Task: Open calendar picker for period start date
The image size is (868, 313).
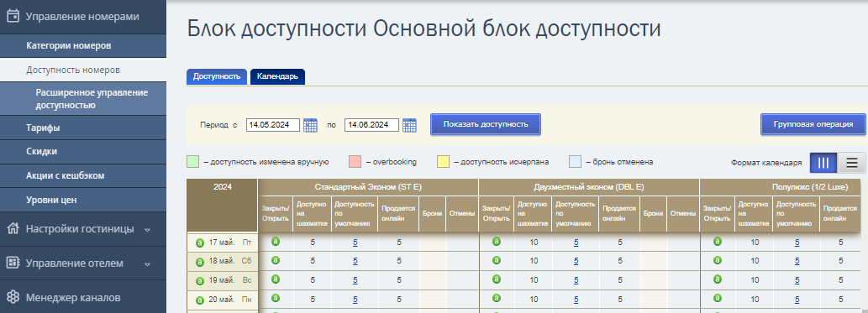Action: (x=311, y=125)
